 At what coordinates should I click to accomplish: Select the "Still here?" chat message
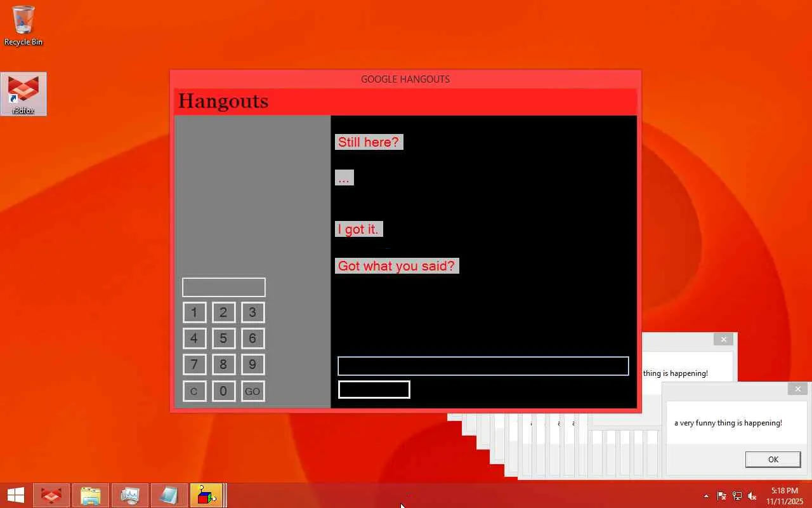tap(369, 142)
